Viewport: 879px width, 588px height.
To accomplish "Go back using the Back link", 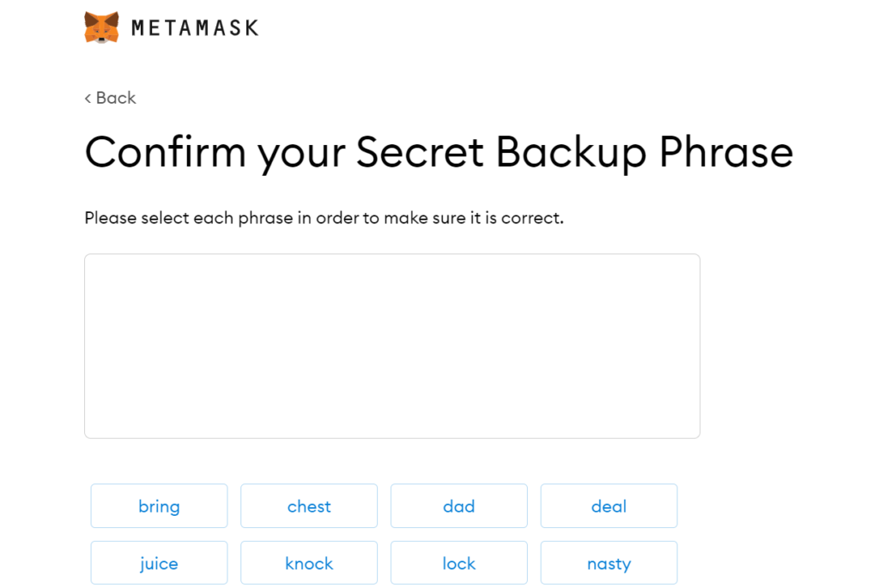I will 111,98.
